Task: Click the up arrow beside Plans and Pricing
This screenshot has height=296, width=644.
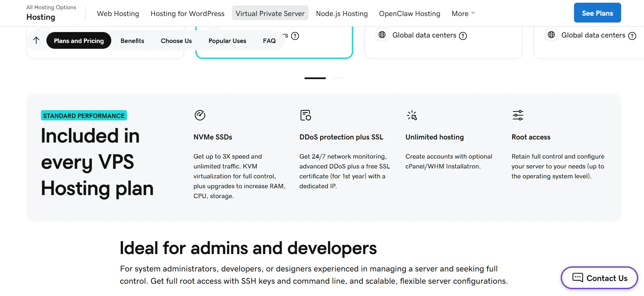Action: (x=36, y=41)
